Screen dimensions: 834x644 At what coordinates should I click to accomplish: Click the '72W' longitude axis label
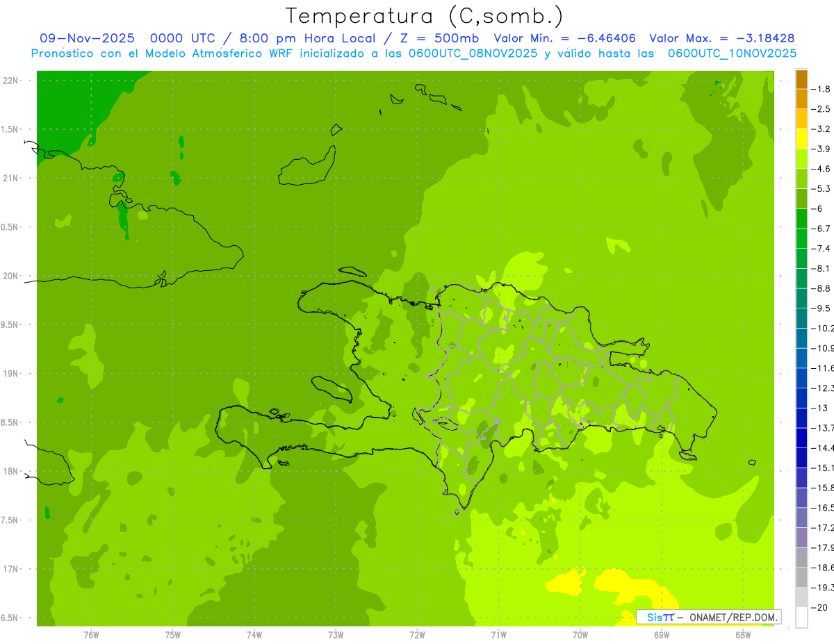[x=417, y=634]
